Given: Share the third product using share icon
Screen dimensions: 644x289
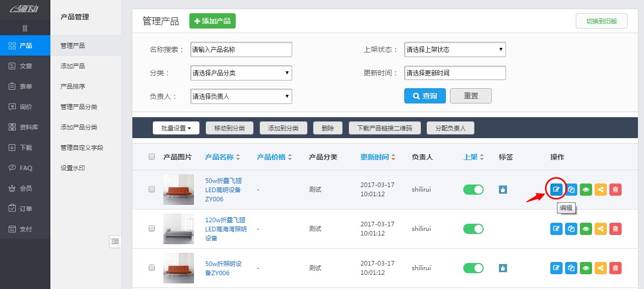Looking at the screenshot, I should point(601,268).
